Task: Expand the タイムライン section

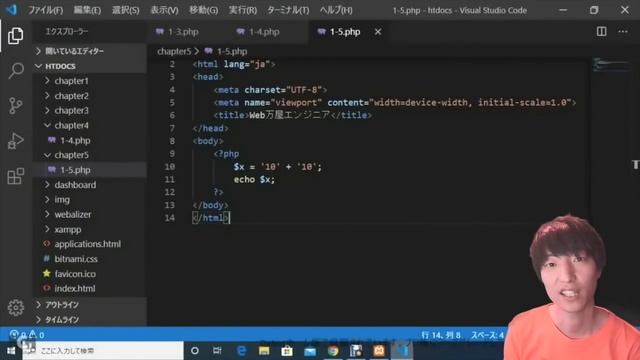Action: (90, 319)
